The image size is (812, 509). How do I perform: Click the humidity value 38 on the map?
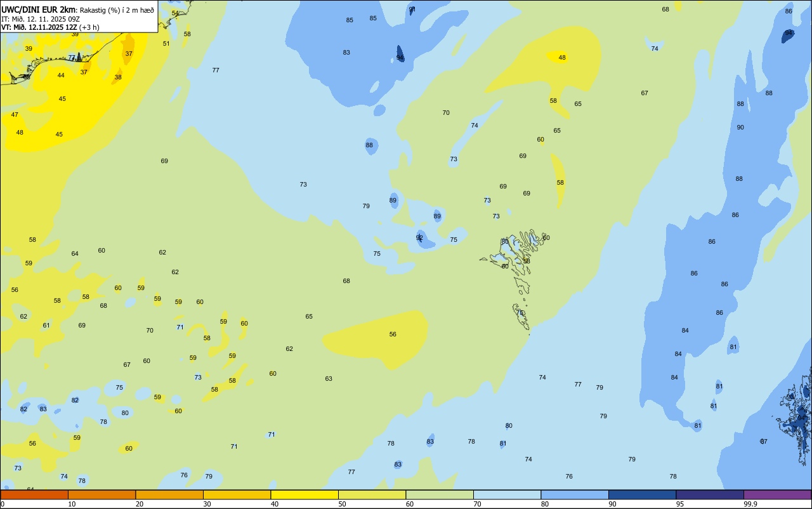point(118,77)
